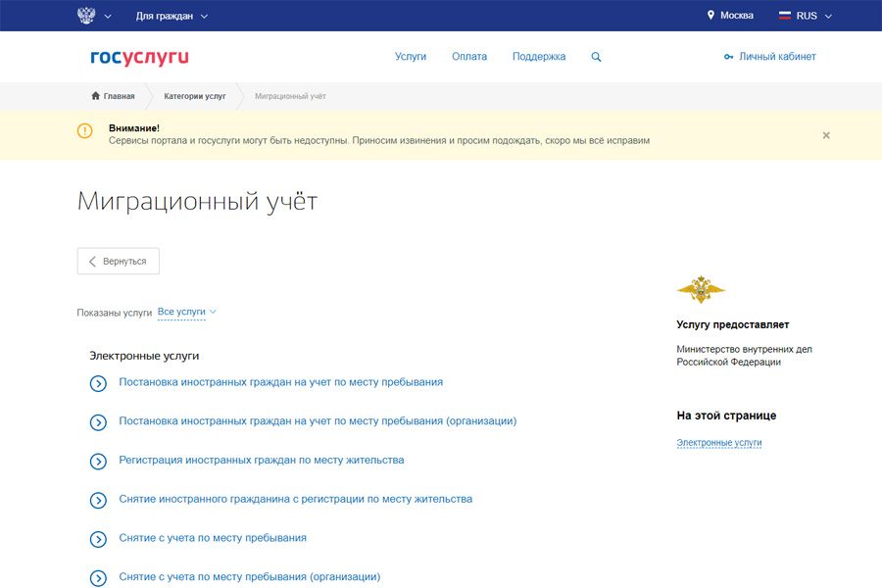Open Снятие с учета по месту пребывания (организации)
This screenshot has height=588, width=882.
tap(250, 576)
